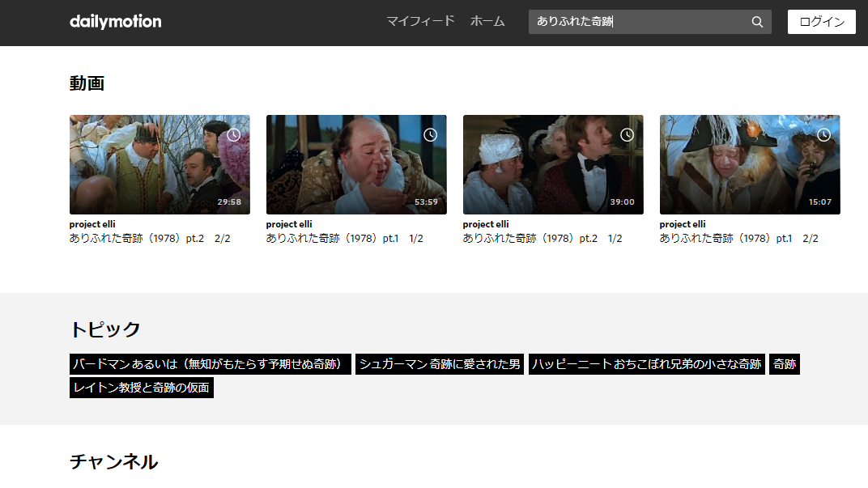Screen dimensions: 868x488
Task: Click watch-later clock on the 29:58 video
Action: (x=234, y=135)
